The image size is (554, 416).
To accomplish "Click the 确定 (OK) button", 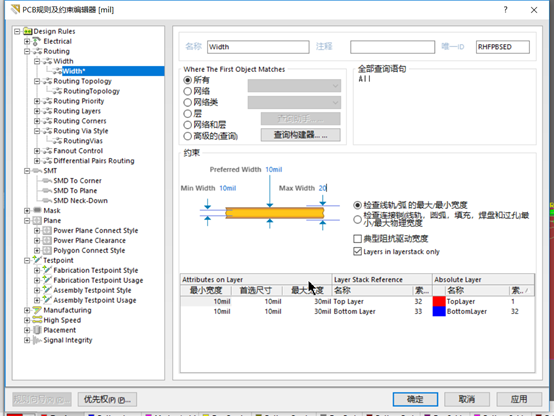I will (x=415, y=399).
